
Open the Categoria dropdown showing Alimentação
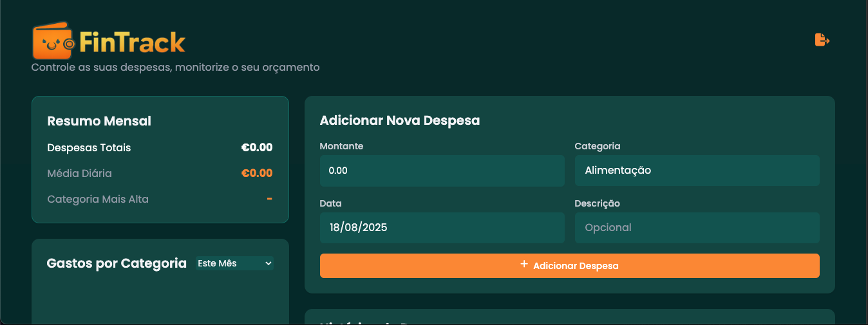click(697, 171)
